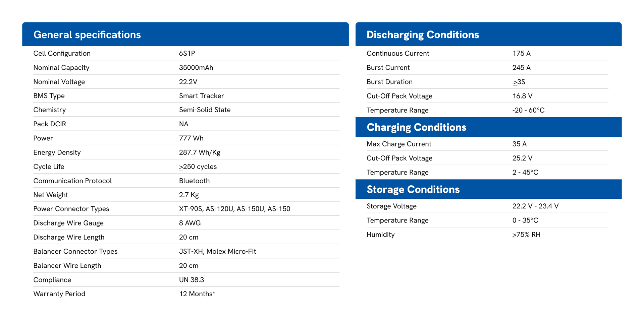644x325 pixels.
Task: Click the Charging Conditions header
Action: pyautogui.click(x=416, y=127)
